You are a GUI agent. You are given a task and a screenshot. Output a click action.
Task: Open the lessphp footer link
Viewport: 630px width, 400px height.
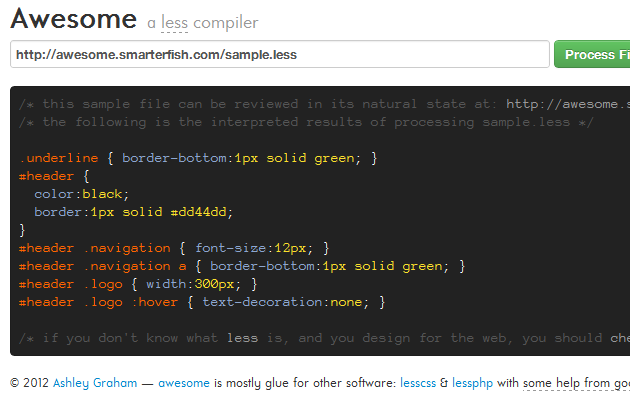pos(473,382)
